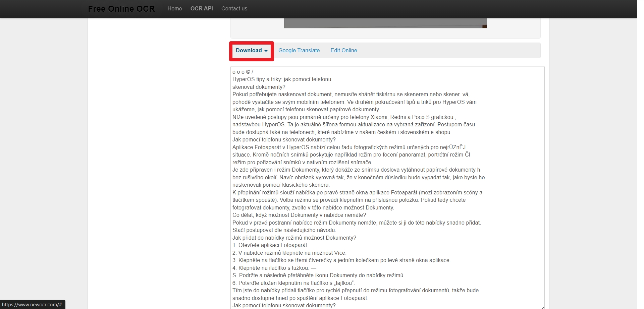Click the Edit Online link
644x309 pixels.
[x=343, y=51]
